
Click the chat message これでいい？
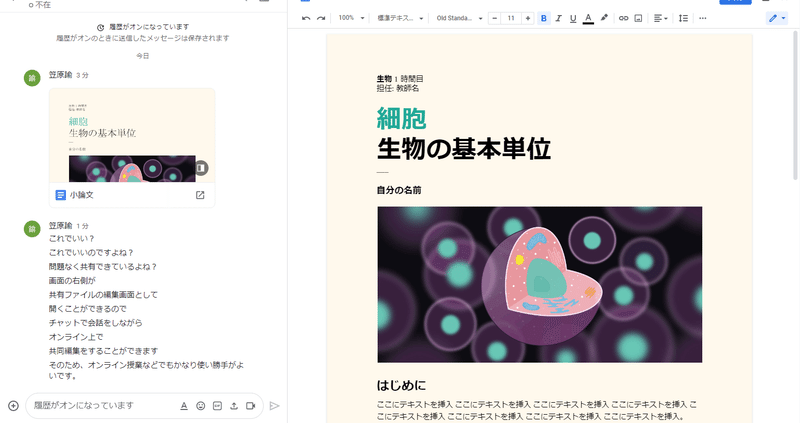[x=72, y=238]
